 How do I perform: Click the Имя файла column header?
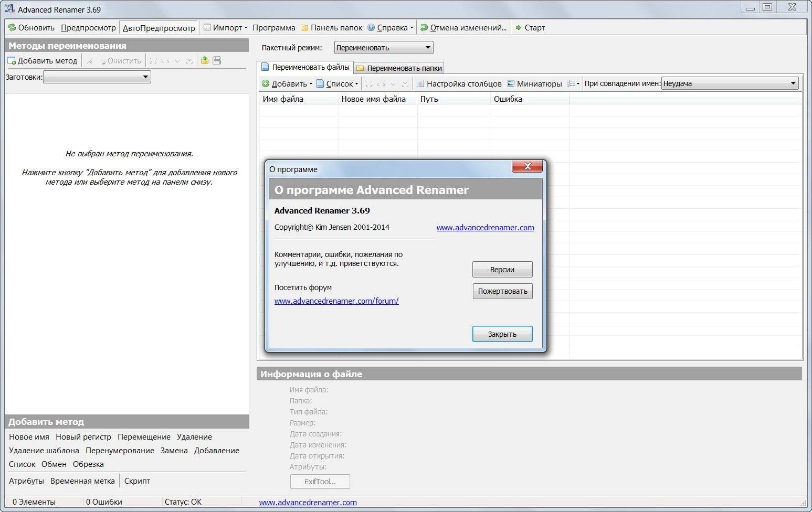(x=299, y=99)
